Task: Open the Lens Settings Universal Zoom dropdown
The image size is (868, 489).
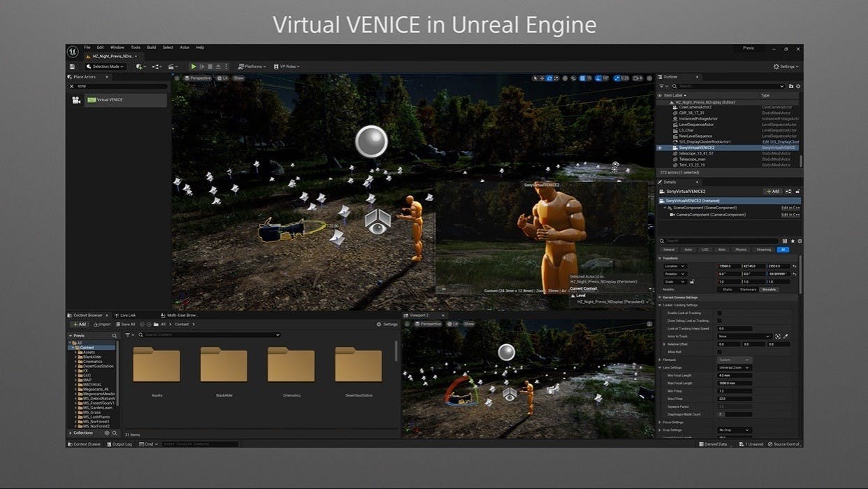Action: (x=734, y=367)
